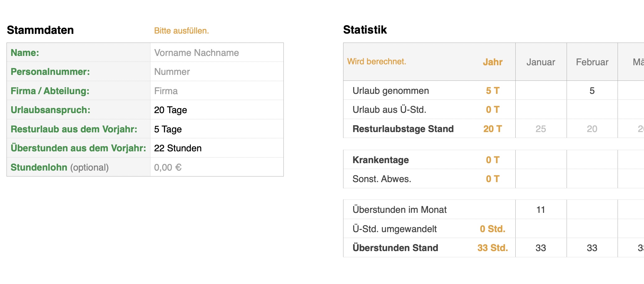Select the 'Februar' column header

592,62
